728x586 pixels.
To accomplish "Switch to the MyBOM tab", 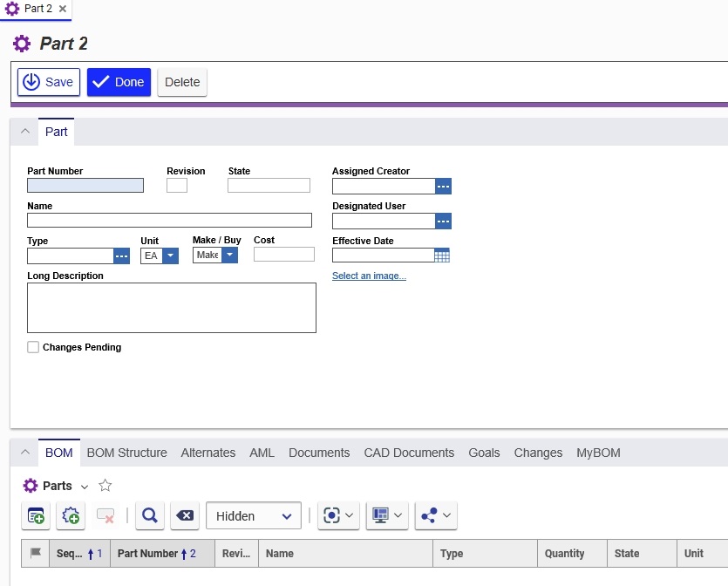I will point(598,453).
